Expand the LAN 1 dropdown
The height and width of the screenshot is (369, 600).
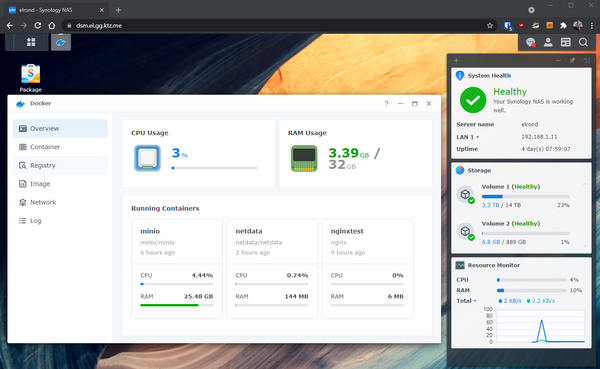468,137
